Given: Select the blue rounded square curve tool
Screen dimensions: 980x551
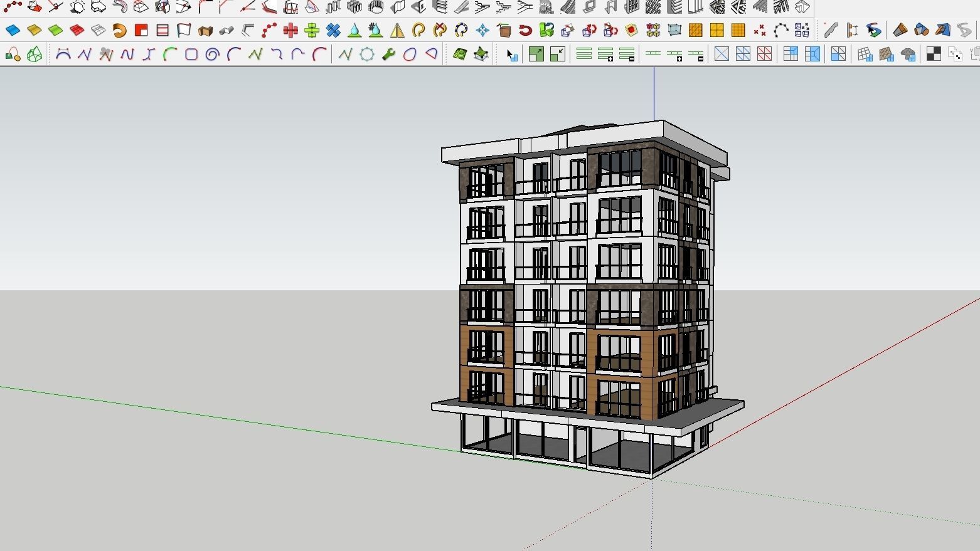Looking at the screenshot, I should click(x=191, y=55).
